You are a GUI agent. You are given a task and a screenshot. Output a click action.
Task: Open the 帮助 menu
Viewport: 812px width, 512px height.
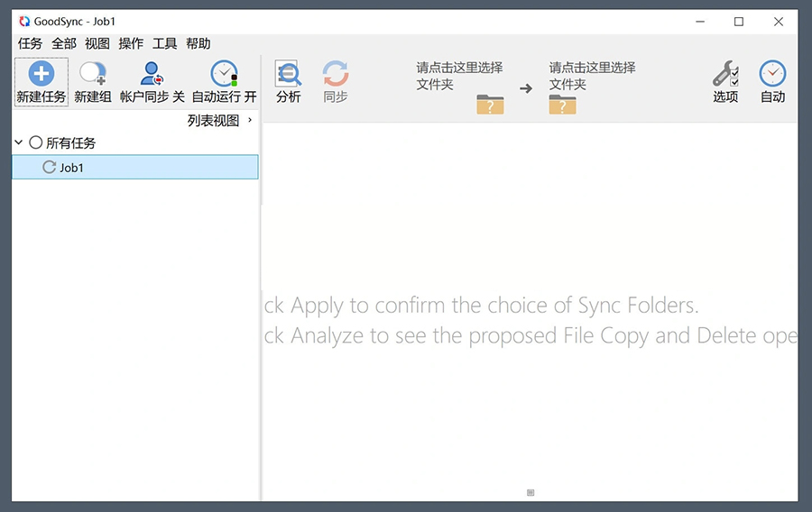198,43
